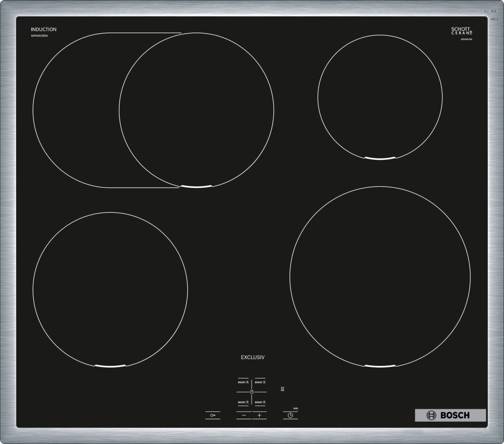Tap the timer clock icon below min
This screenshot has height=444, width=504.
[290, 415]
